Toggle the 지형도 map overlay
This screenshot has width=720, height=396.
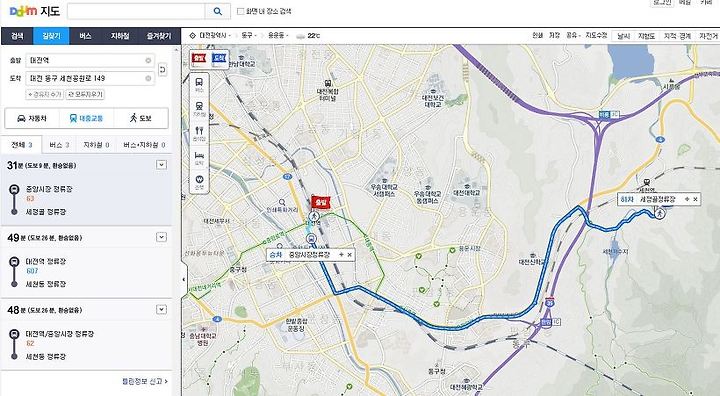click(x=646, y=36)
